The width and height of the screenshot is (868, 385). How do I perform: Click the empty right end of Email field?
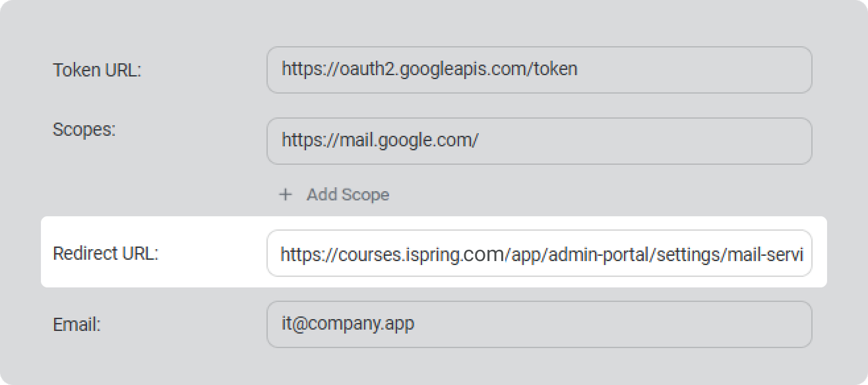[660, 324]
